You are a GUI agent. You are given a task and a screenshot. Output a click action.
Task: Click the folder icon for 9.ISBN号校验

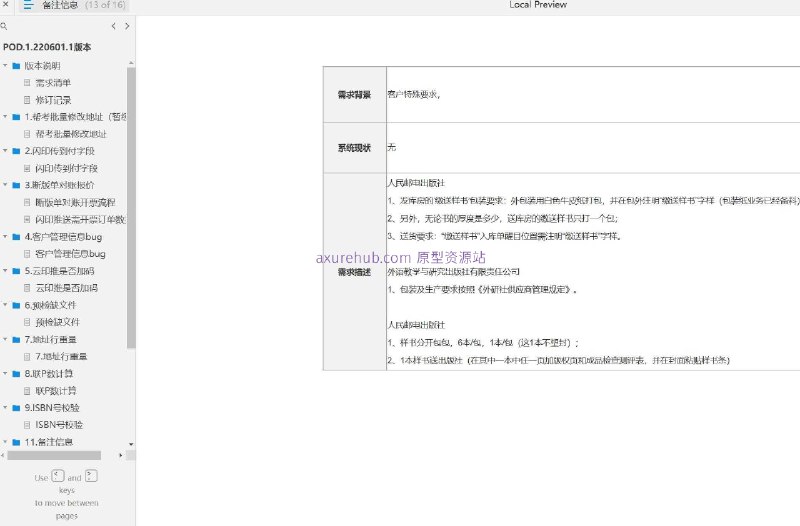coord(16,408)
